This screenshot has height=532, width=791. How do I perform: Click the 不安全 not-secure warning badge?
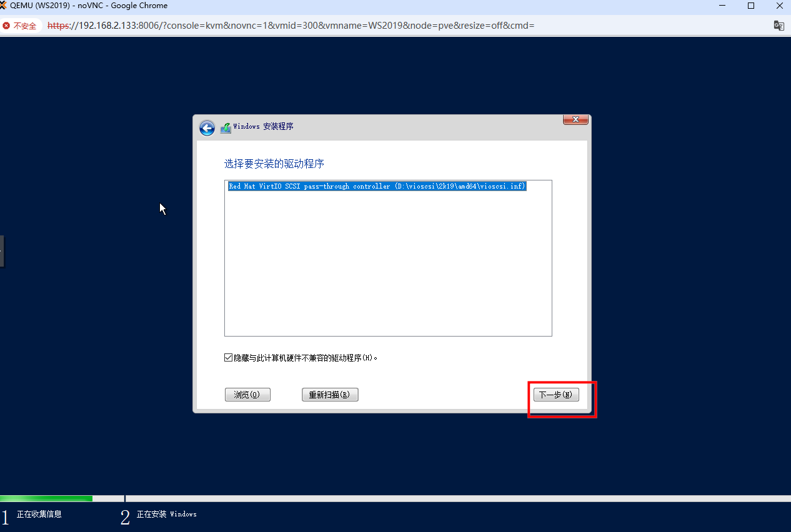click(21, 26)
